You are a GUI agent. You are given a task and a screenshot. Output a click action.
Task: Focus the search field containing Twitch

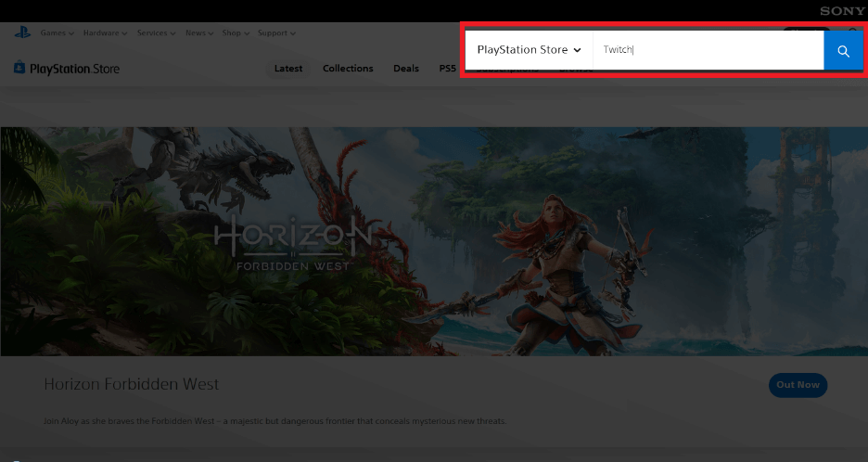pos(708,50)
